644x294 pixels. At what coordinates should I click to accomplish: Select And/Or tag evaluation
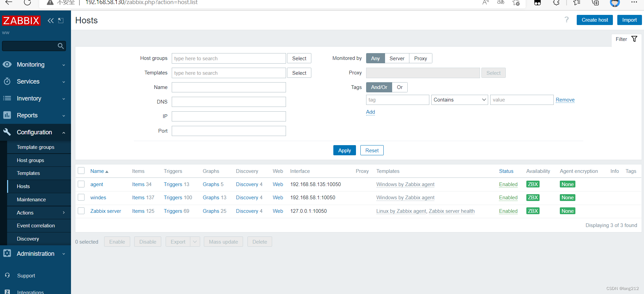(x=379, y=87)
